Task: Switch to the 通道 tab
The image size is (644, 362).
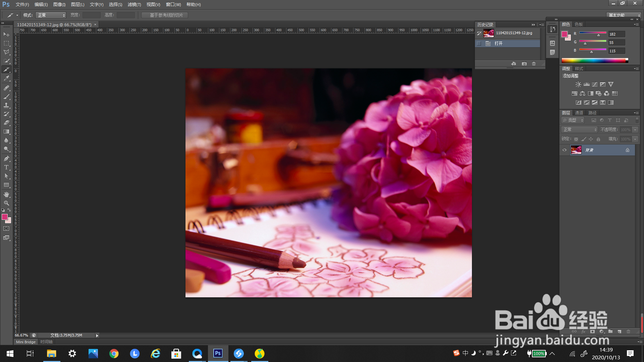Action: point(579,113)
